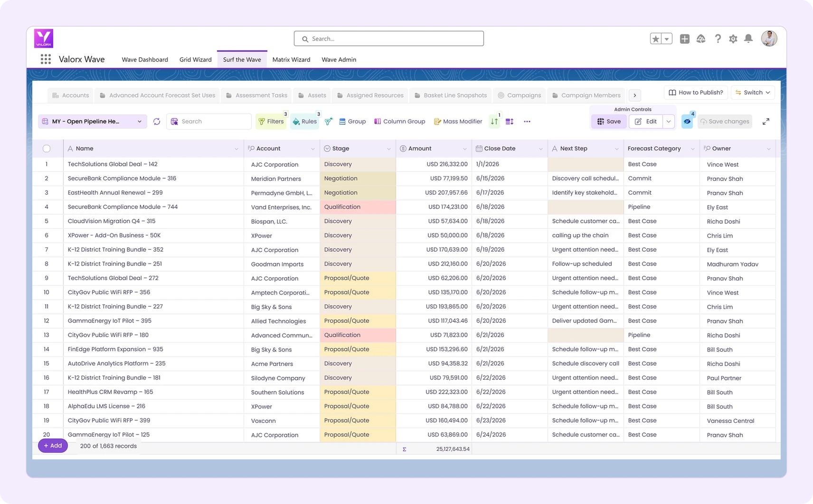Switch to the Wave Dashboard tab
This screenshot has width=813, height=504.
click(x=145, y=59)
